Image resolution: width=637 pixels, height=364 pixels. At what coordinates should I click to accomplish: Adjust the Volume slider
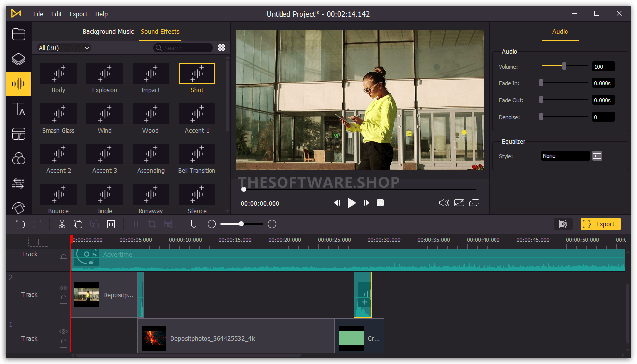(x=564, y=66)
